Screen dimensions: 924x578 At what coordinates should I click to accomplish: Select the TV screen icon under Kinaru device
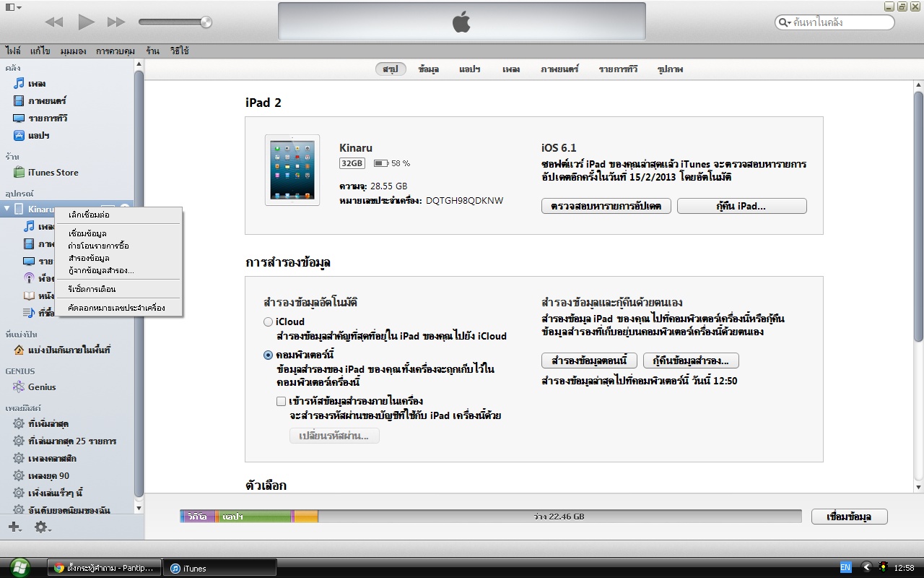tap(29, 261)
